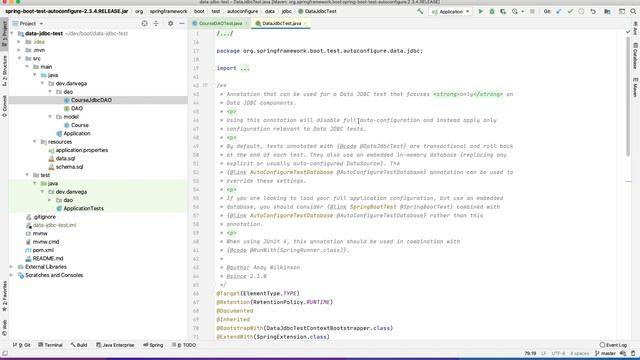Open the Application run configuration dropdown
Image resolution: width=640 pixels, height=360 pixels.
click(451, 11)
